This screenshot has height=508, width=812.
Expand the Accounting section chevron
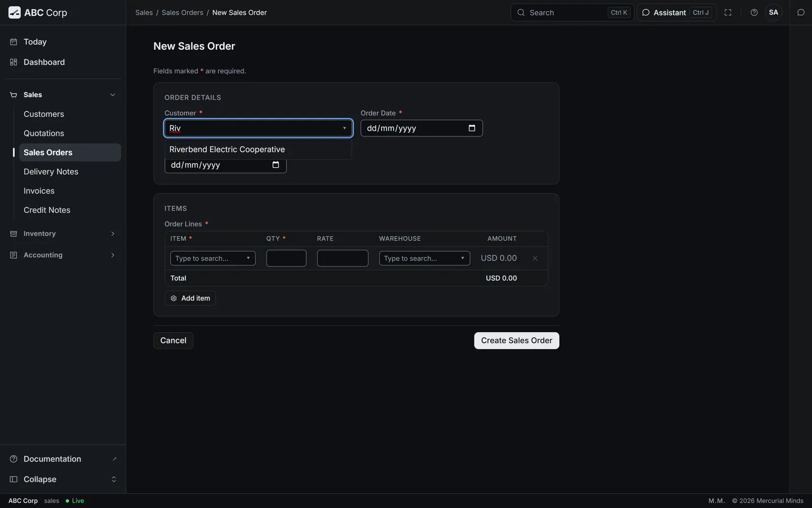(113, 255)
